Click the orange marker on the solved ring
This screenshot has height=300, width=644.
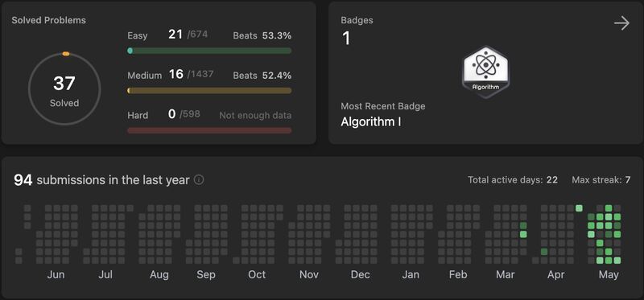pos(66,54)
